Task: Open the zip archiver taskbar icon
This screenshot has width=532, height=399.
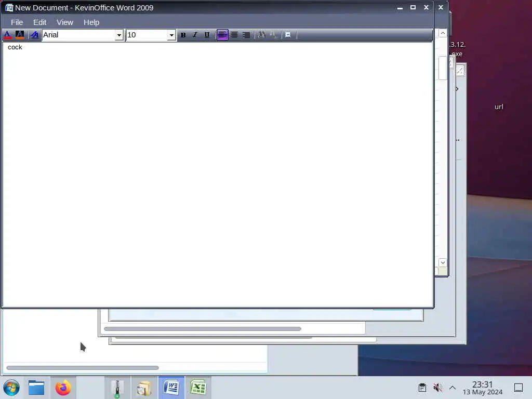Action: 117,389
